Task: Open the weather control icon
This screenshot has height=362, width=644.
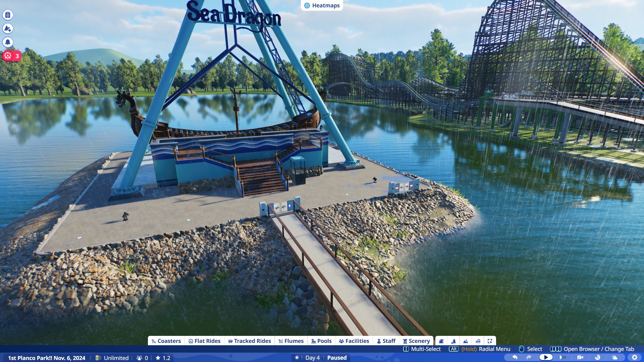Action: 614,357
